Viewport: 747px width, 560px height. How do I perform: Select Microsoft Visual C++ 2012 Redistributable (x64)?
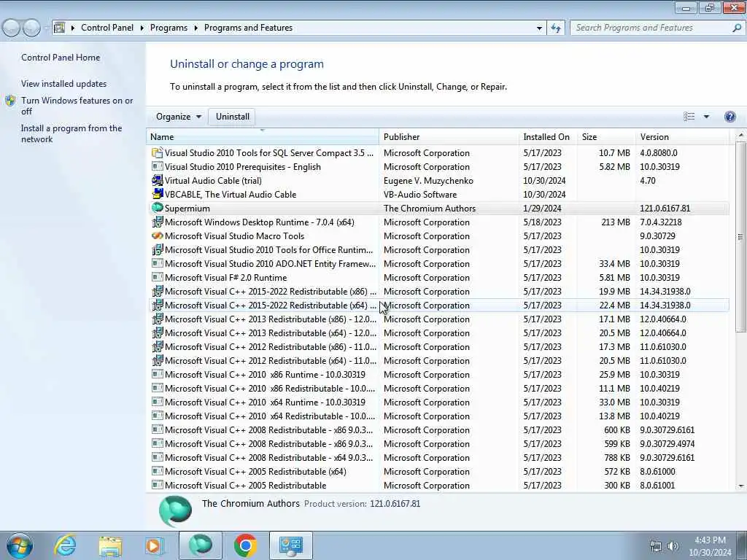438,360
